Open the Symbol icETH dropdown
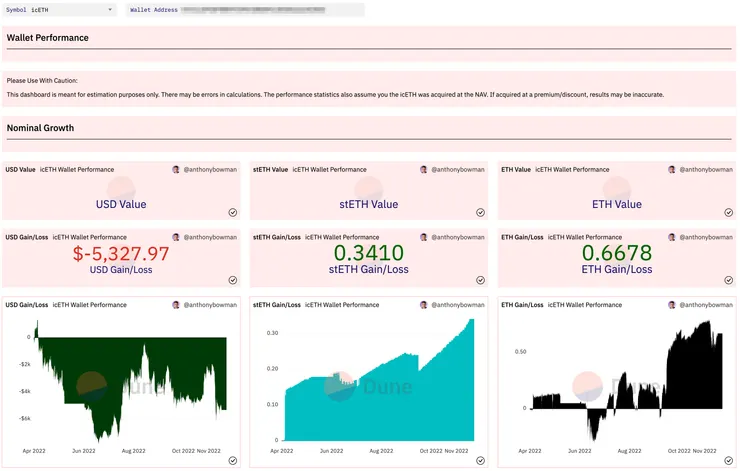This screenshot has width=740, height=471. pyautogui.click(x=59, y=9)
